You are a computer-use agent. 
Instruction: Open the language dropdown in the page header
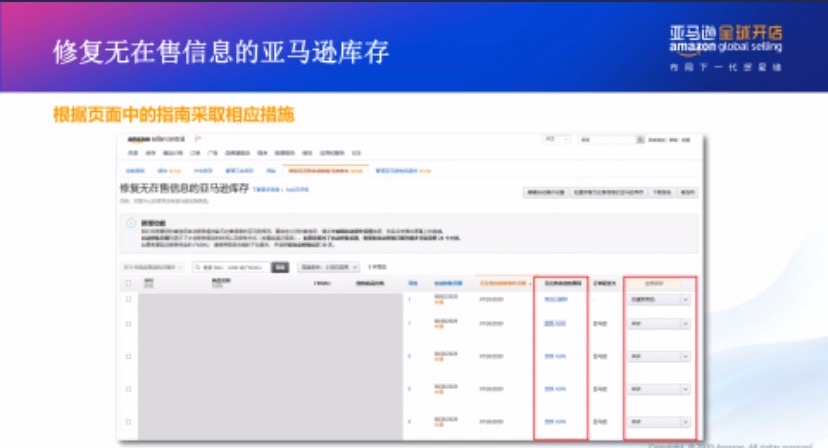557,139
